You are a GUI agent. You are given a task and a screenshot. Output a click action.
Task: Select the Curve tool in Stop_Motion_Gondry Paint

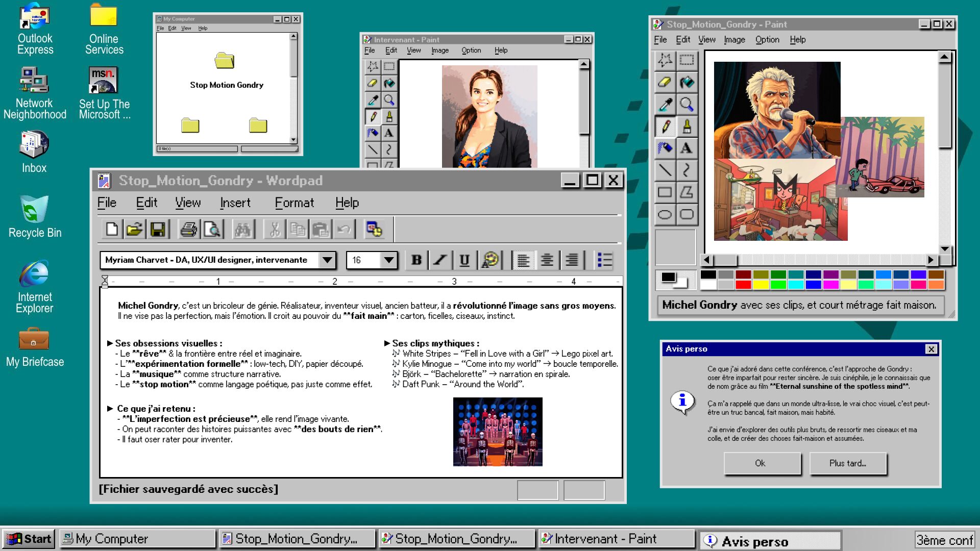687,170
